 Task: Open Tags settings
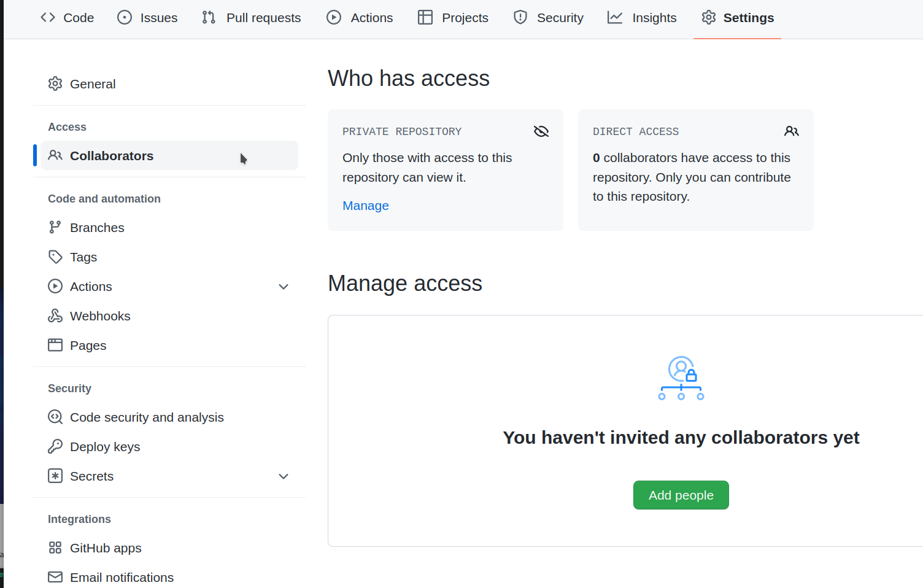tap(169, 257)
